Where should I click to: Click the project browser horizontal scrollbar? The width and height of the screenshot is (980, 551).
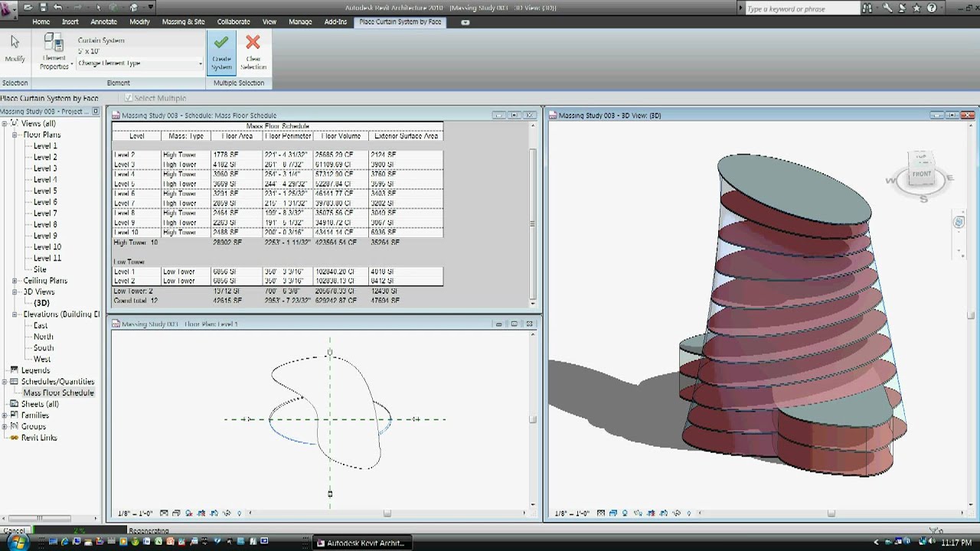click(51, 520)
